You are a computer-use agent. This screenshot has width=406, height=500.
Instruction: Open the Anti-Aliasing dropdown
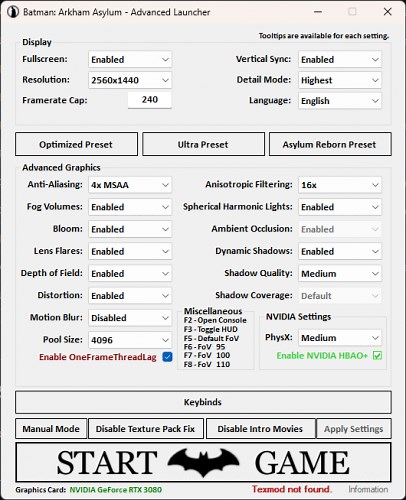130,185
